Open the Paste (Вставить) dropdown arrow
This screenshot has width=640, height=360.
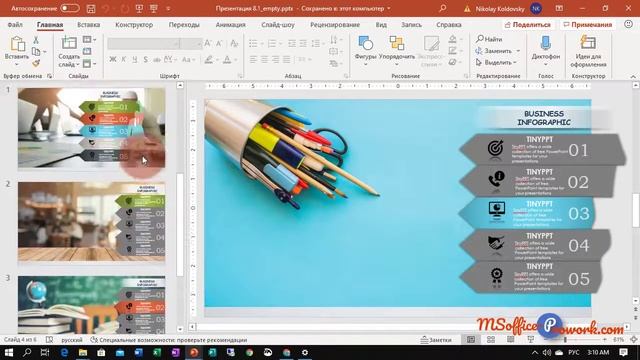tap(17, 65)
